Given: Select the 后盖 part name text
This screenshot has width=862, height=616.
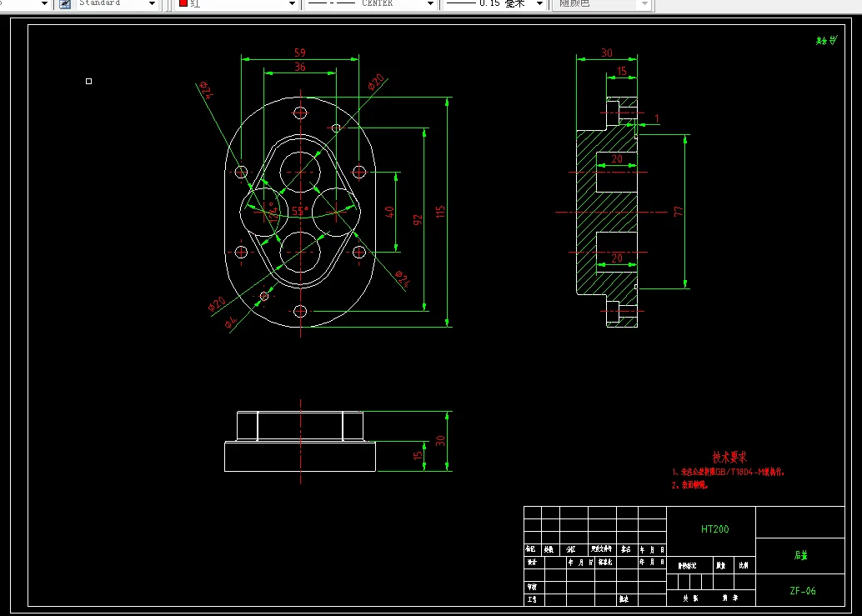Looking at the screenshot, I should pos(801,555).
